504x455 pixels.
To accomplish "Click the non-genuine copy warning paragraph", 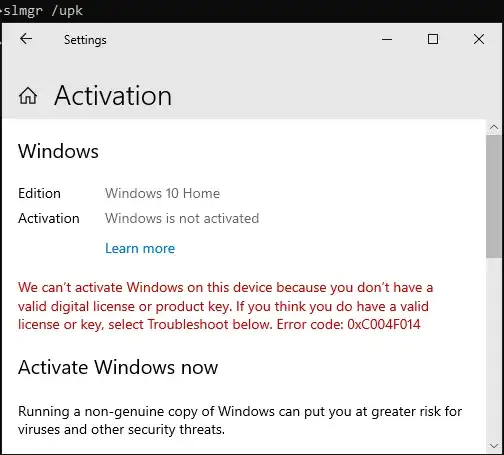I will (240, 420).
